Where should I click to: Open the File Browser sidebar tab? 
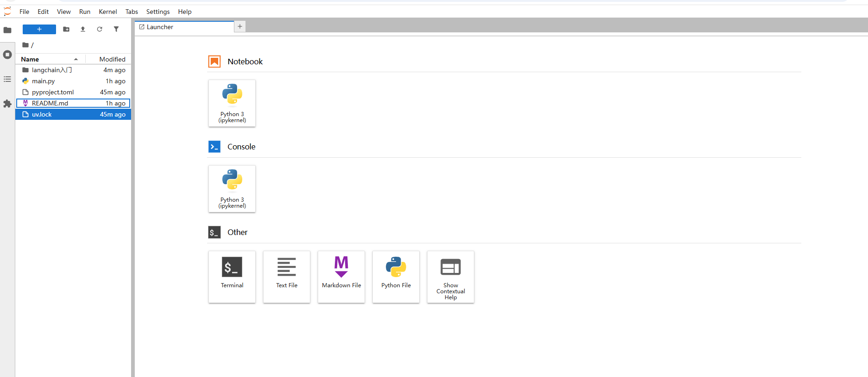pyautogui.click(x=7, y=30)
